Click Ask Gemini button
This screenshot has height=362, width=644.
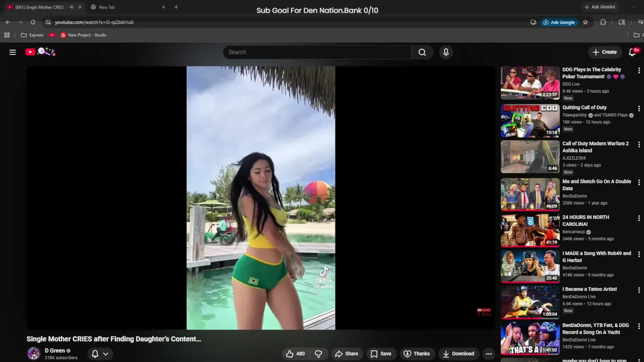601,7
